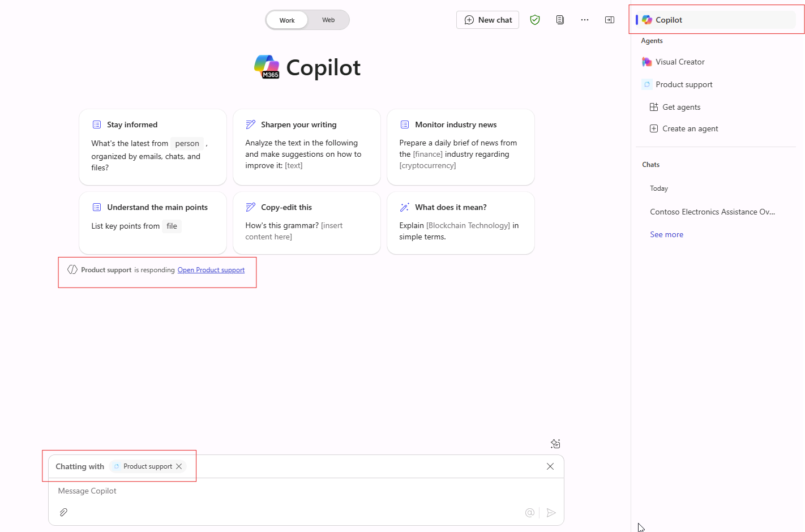Click the Monitor industry news list icon

click(405, 125)
